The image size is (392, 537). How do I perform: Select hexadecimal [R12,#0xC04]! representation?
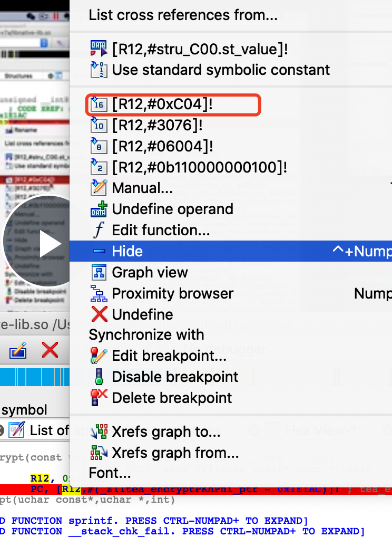pos(162,104)
